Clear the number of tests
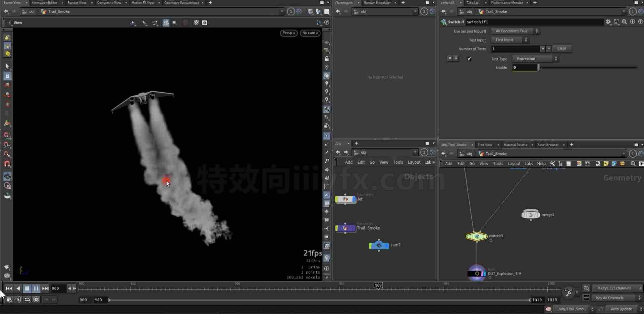Viewport: 644px width, 314px height. (561, 49)
